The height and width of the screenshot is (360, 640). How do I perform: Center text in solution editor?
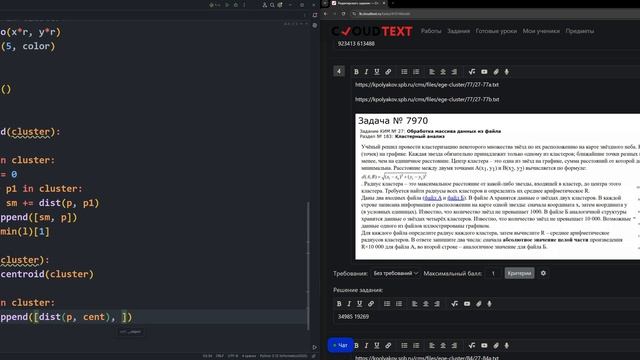tap(426, 304)
